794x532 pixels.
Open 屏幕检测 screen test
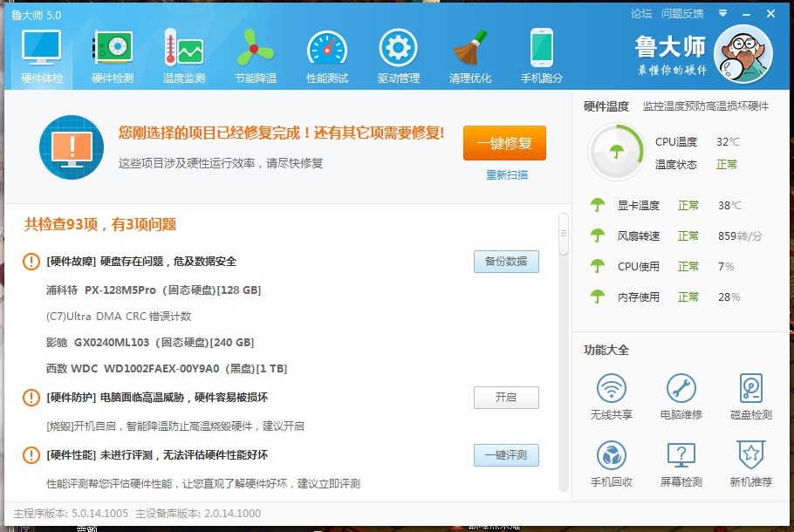[681, 467]
